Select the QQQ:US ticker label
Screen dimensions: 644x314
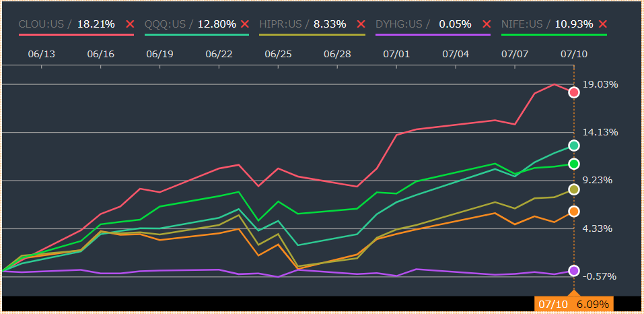click(165, 24)
